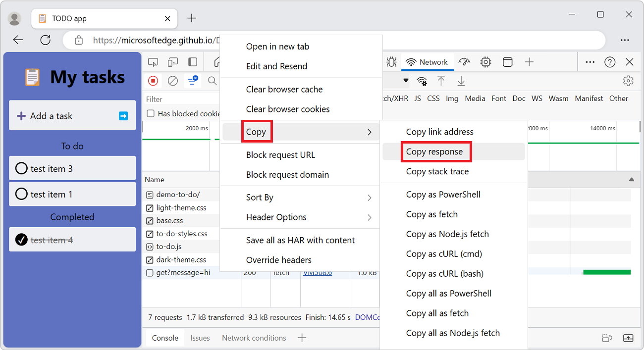Open the search panel in DevTools

[x=212, y=81]
